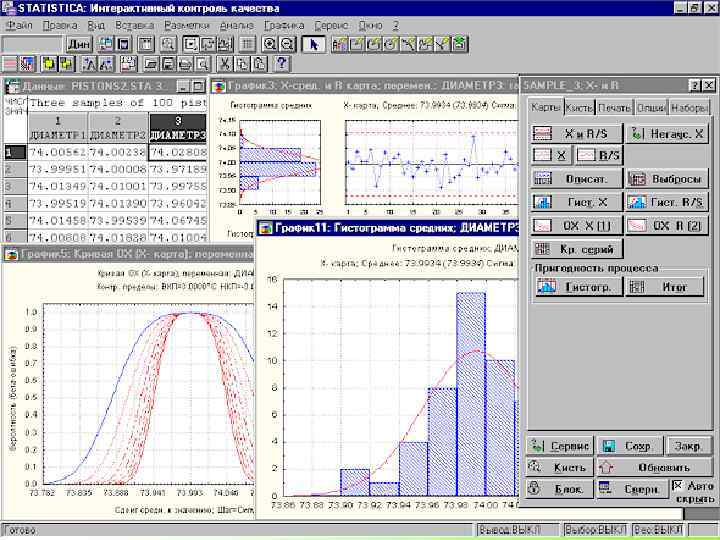Activate the График3 window title bar
Screen dimensions: 720x540
click(x=365, y=85)
